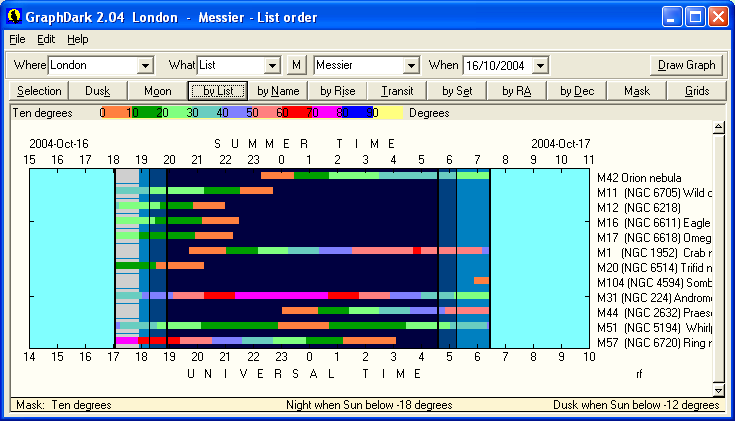Image resolution: width=735 pixels, height=421 pixels.
Task: Sort objects by Name
Action: (278, 91)
